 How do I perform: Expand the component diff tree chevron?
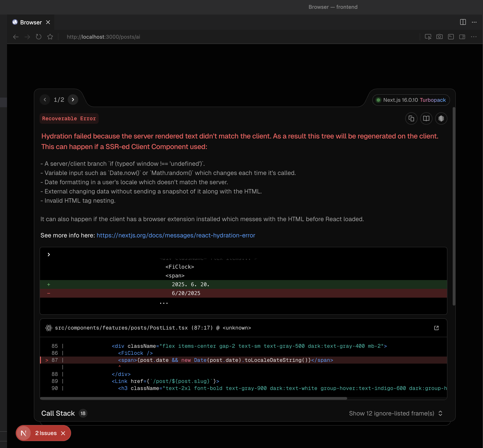49,255
